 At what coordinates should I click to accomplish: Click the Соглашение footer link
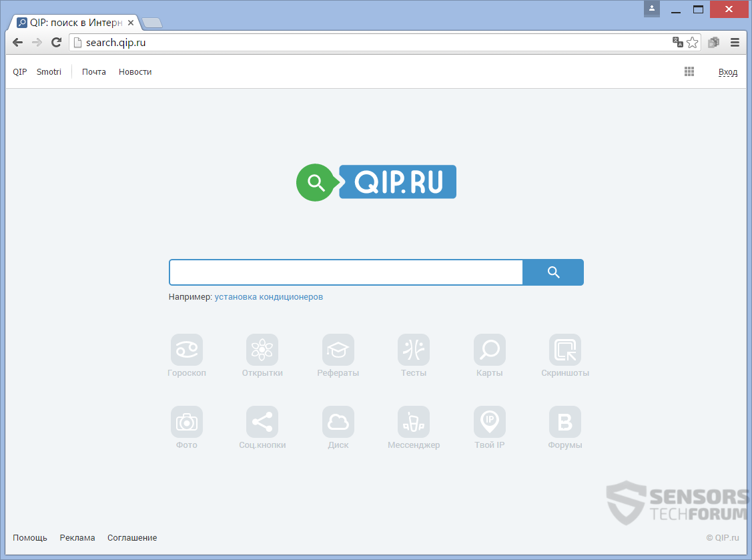pyautogui.click(x=132, y=537)
